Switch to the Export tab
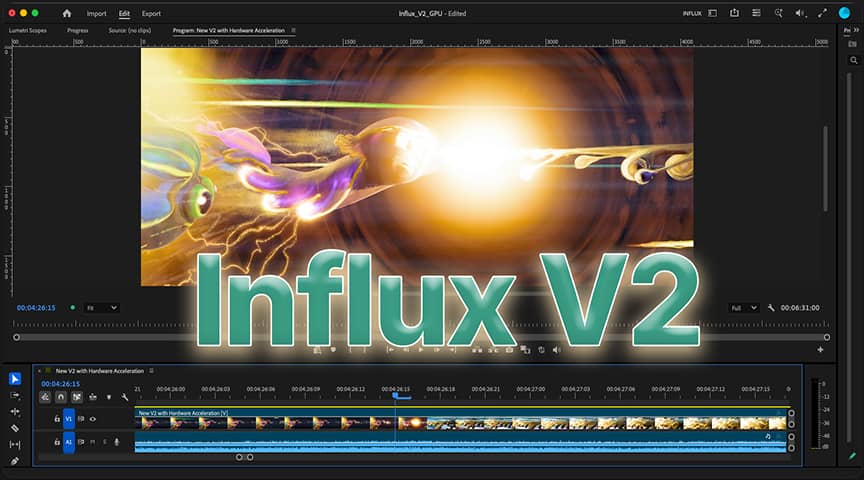This screenshot has height=480, width=864. [151, 14]
